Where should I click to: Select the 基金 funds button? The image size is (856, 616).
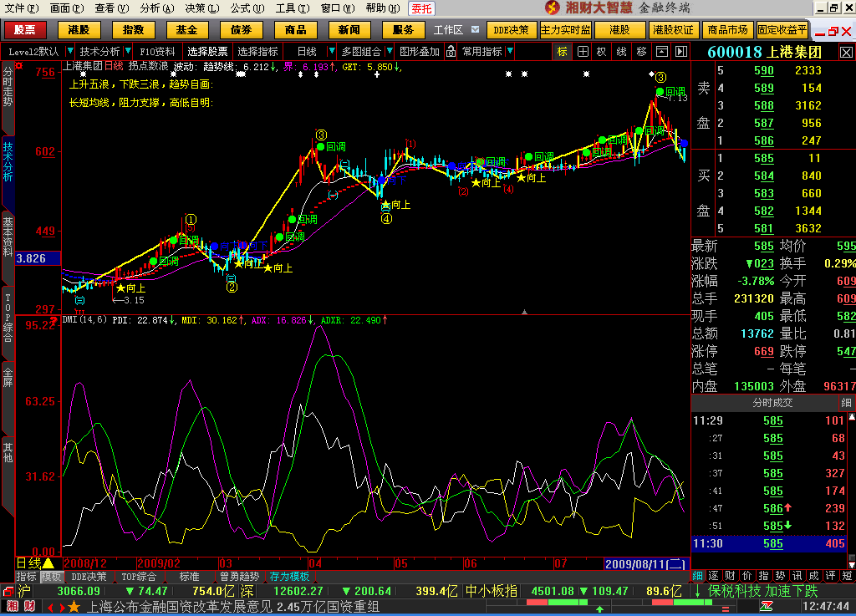187,30
